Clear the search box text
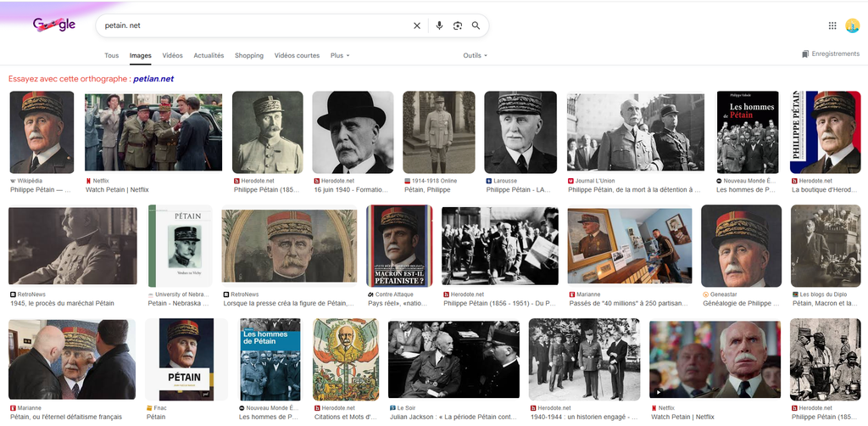The image size is (868, 426). [x=416, y=25]
